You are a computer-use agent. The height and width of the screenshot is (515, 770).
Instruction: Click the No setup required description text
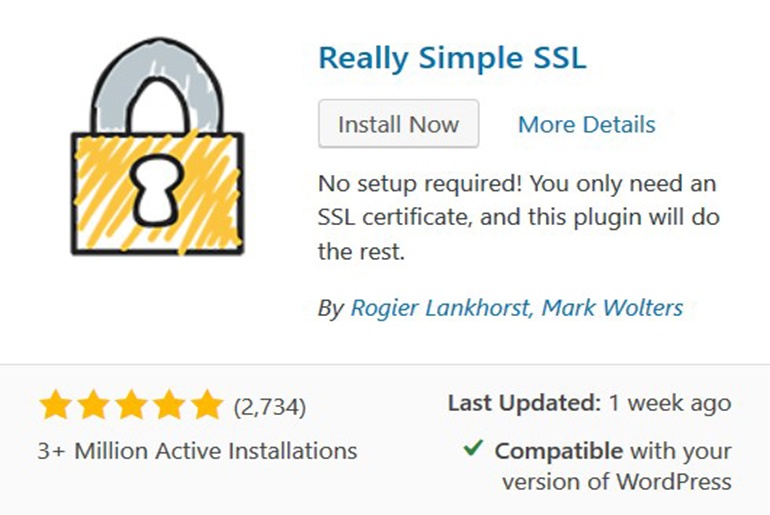[519, 217]
